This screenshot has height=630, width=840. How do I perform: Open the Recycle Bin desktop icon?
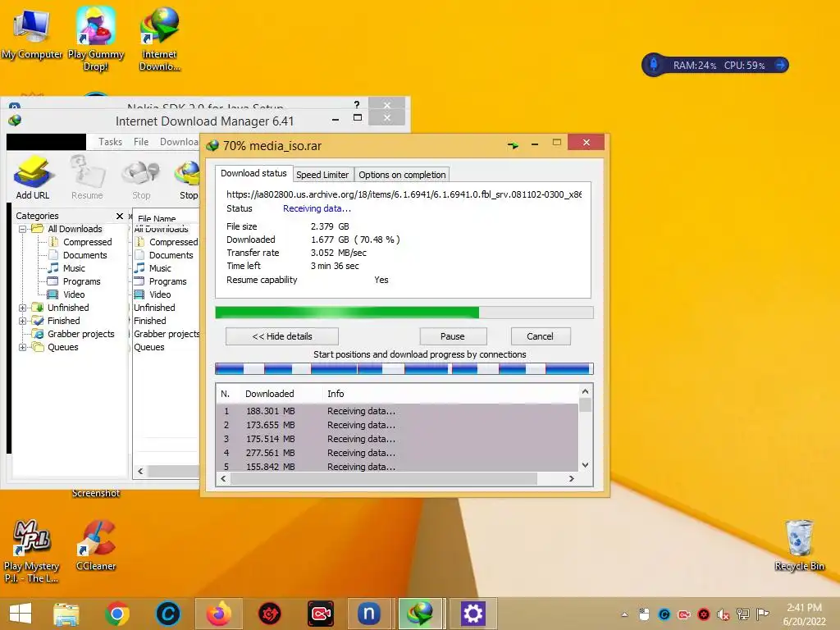799,545
